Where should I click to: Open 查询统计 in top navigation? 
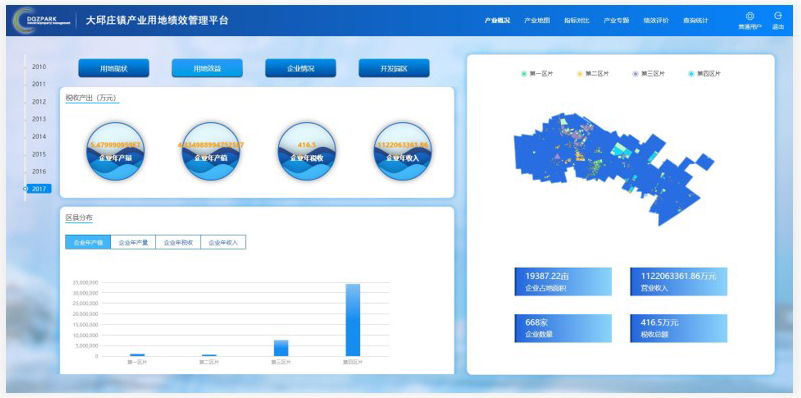(x=696, y=21)
